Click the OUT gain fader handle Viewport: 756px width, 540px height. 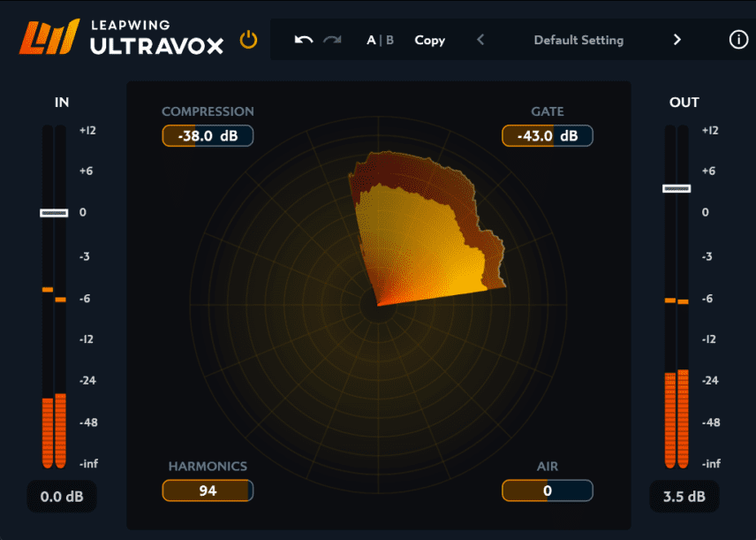(677, 188)
